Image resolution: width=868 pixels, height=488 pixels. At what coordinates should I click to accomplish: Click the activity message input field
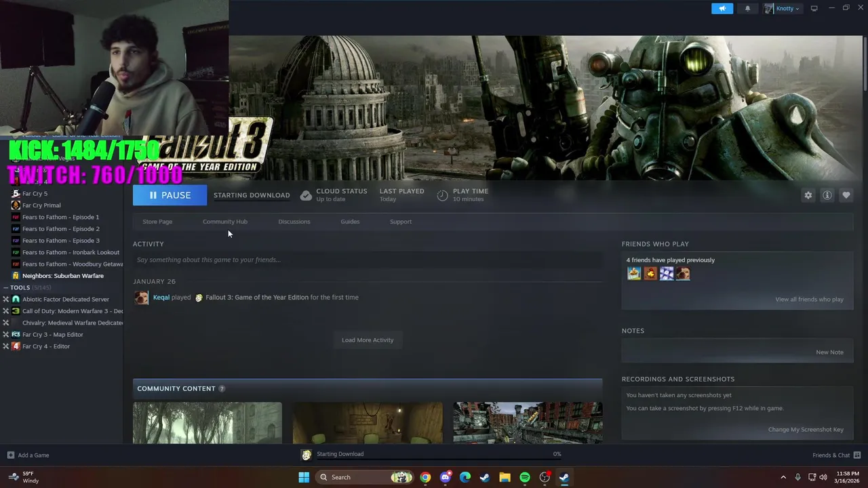[x=368, y=260]
